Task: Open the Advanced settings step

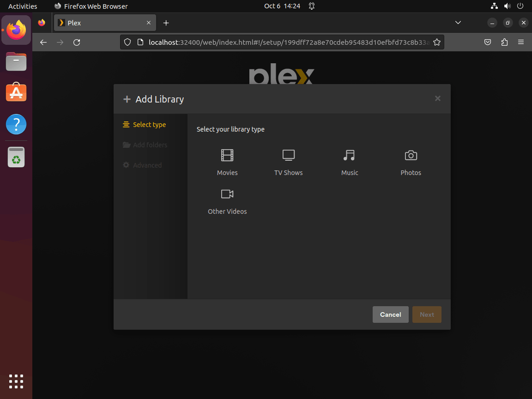Action: (142, 165)
